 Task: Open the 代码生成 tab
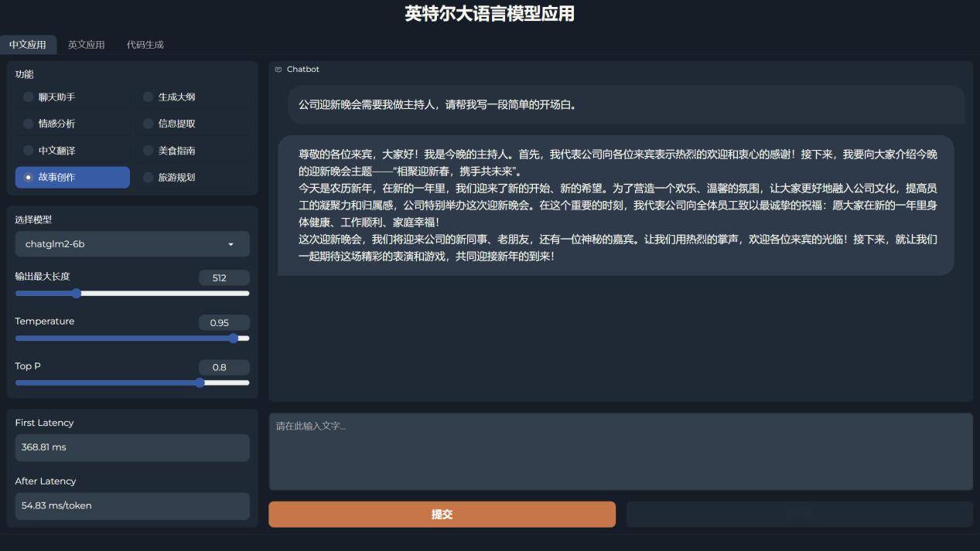pos(145,45)
